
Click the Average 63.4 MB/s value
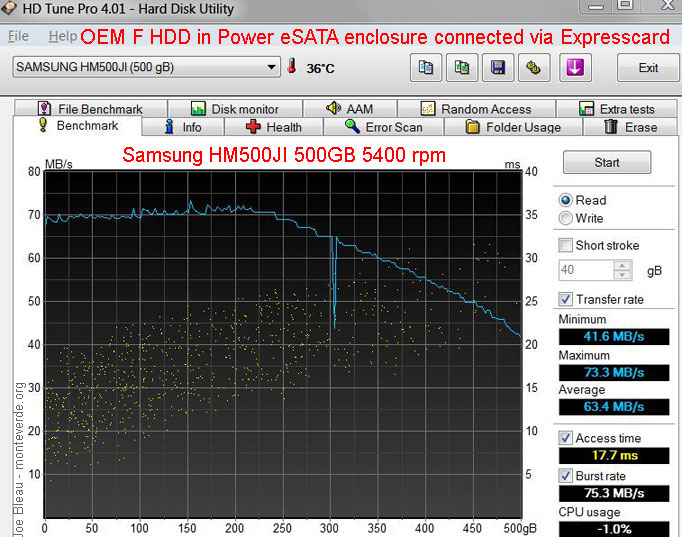[x=614, y=407]
